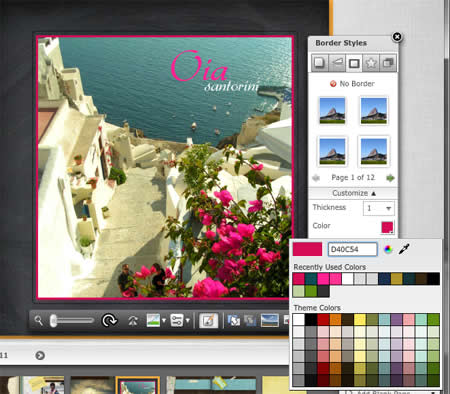Click the border Color swatch
This screenshot has width=450, height=394.
click(x=387, y=228)
